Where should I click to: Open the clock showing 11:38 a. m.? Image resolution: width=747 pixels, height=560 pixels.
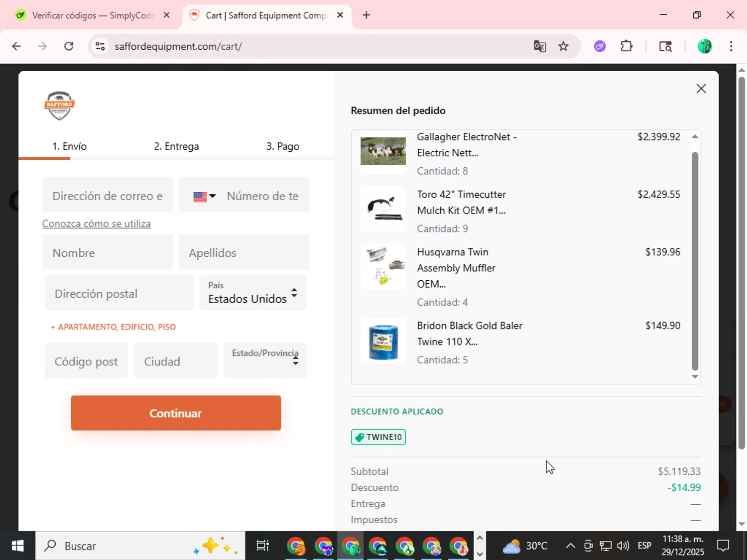[x=683, y=546]
